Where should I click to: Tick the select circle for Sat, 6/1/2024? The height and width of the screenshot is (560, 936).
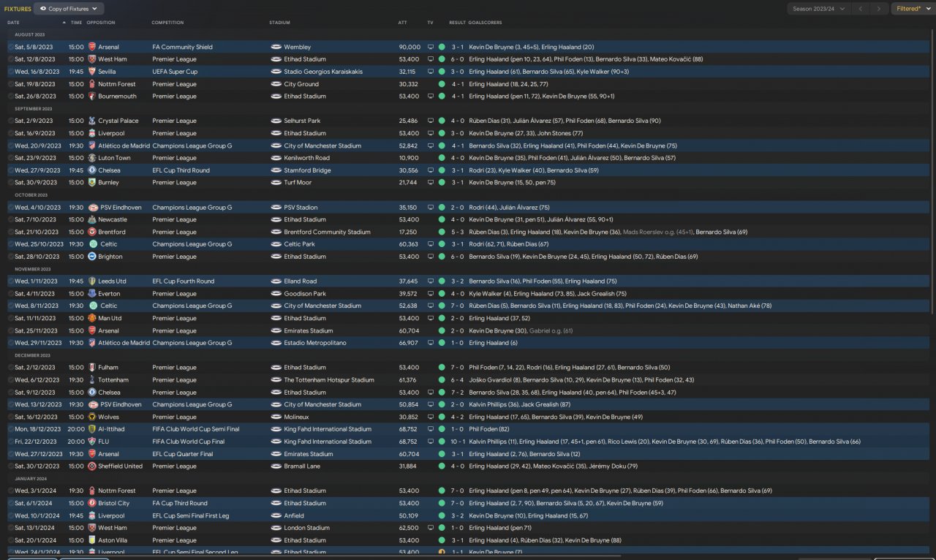pos(10,503)
